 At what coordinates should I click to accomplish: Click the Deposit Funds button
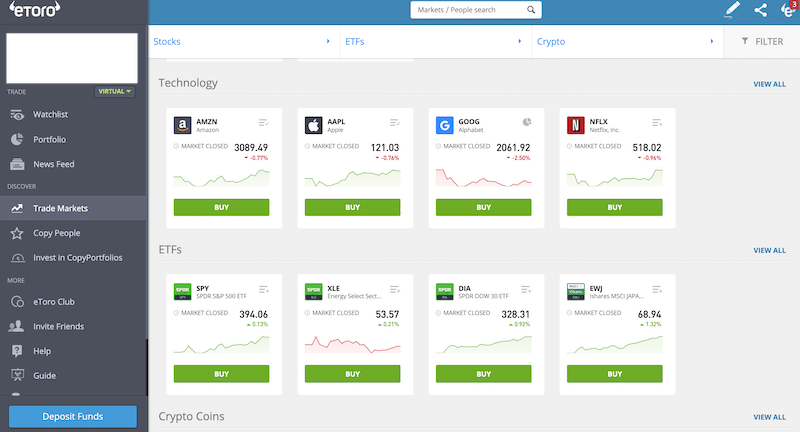73,416
